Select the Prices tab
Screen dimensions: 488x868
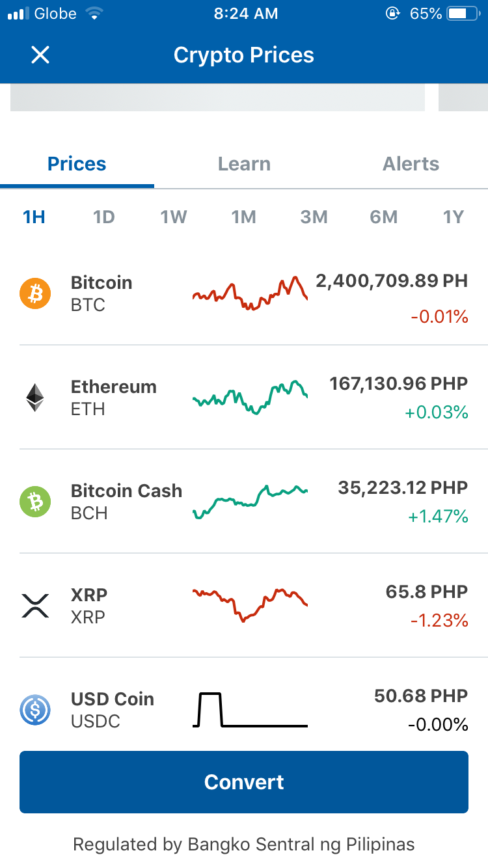pyautogui.click(x=77, y=164)
